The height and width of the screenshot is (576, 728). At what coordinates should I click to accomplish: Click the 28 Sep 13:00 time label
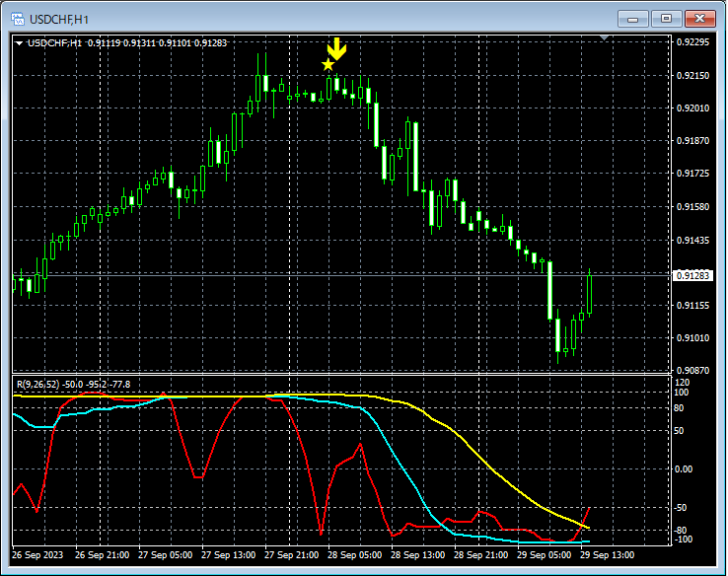click(418, 555)
